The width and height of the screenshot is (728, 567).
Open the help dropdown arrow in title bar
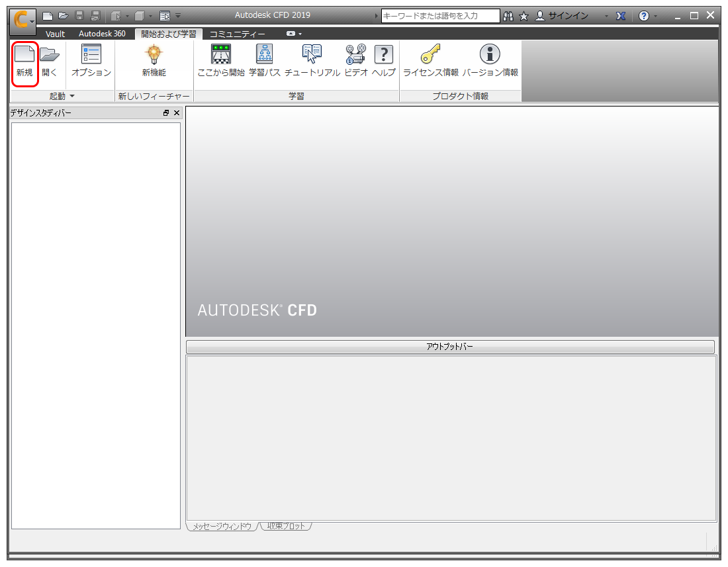656,17
